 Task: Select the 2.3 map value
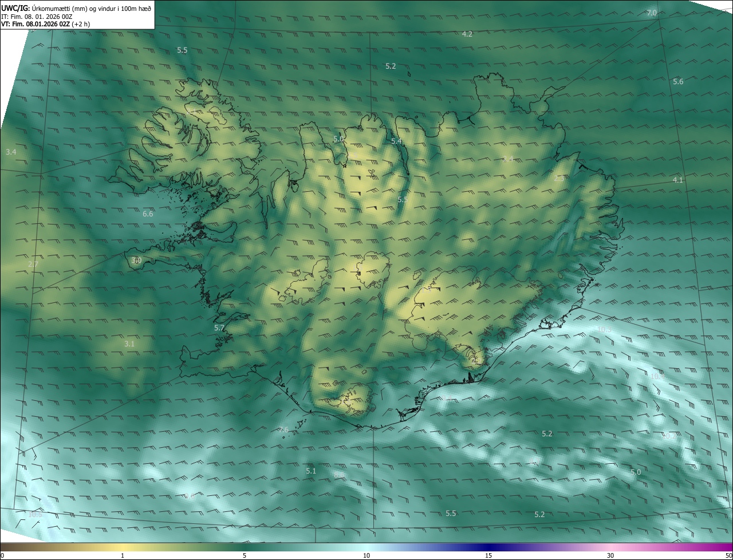click(x=559, y=178)
